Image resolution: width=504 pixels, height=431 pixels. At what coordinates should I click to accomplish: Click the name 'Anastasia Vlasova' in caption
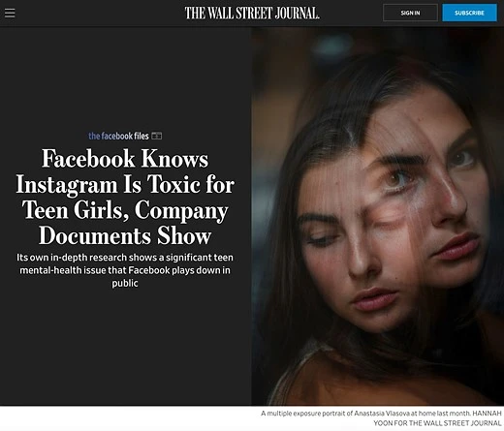click(382, 414)
